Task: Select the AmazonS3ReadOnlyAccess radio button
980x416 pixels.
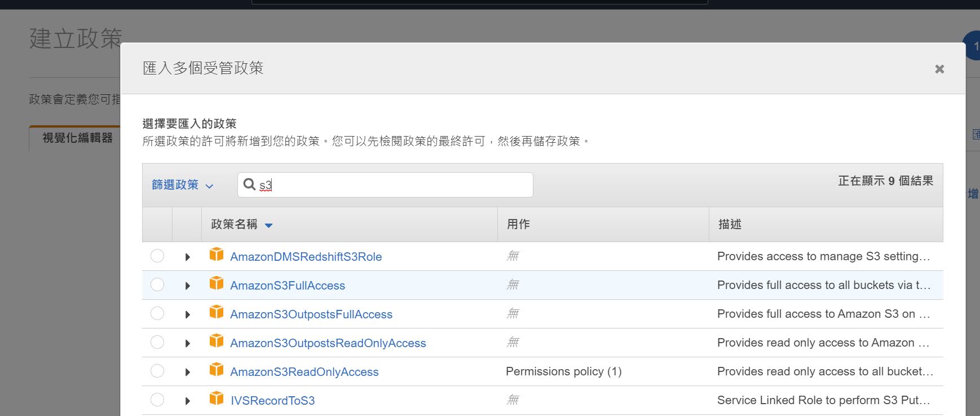Action: coord(157,371)
